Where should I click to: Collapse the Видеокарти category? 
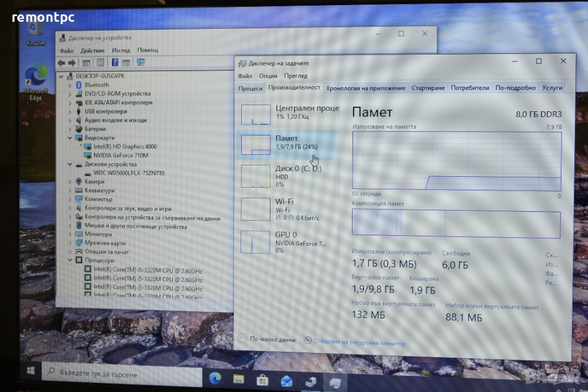pos(70,138)
